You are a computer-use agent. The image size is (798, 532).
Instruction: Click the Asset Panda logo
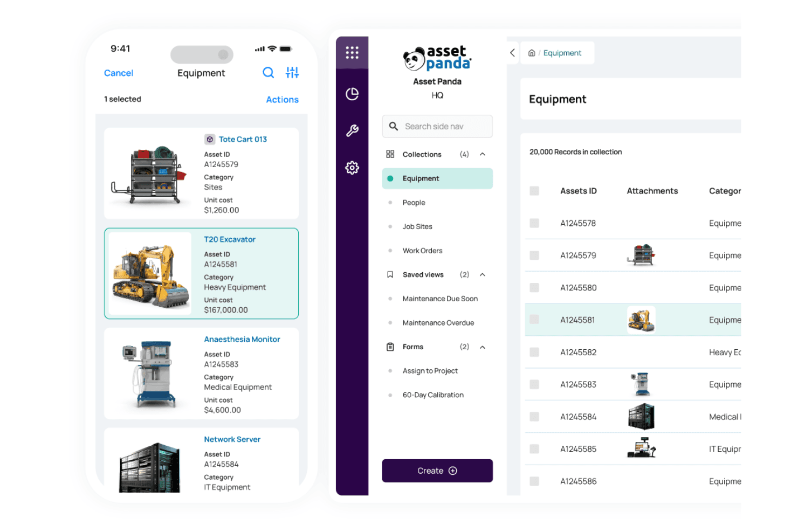point(437,58)
